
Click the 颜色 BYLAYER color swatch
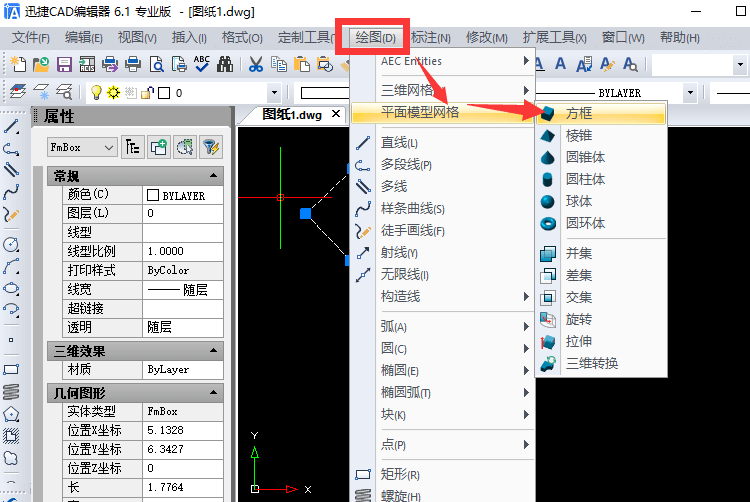tap(153, 195)
